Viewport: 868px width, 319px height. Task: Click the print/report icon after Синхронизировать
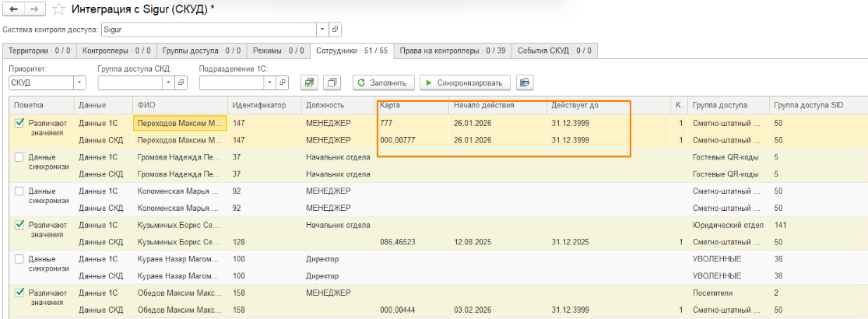click(525, 82)
